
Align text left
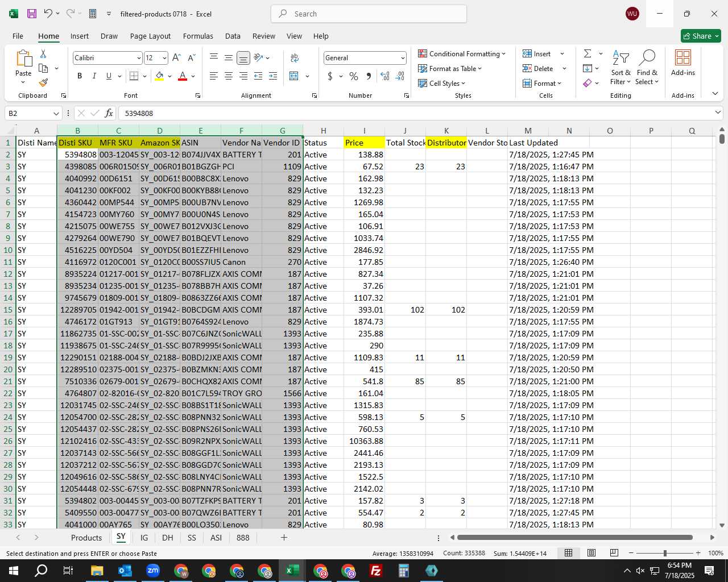coord(214,76)
